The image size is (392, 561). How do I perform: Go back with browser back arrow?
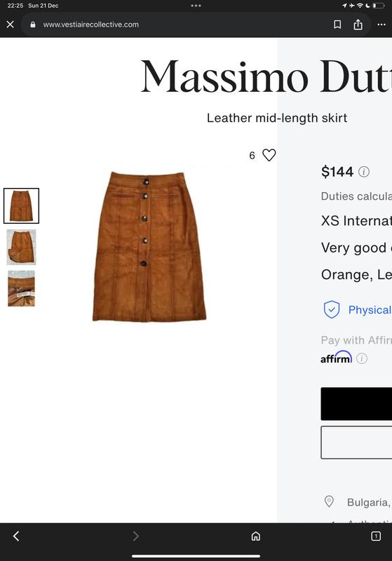tap(16, 536)
